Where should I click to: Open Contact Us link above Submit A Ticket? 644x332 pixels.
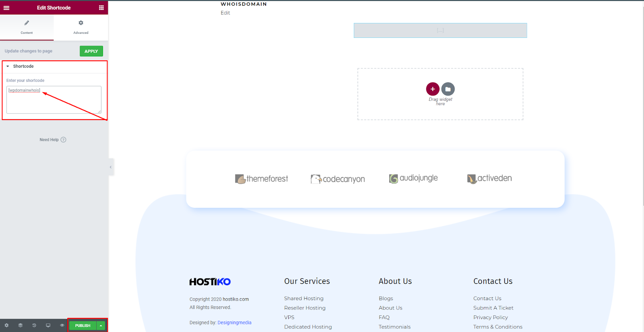click(487, 299)
